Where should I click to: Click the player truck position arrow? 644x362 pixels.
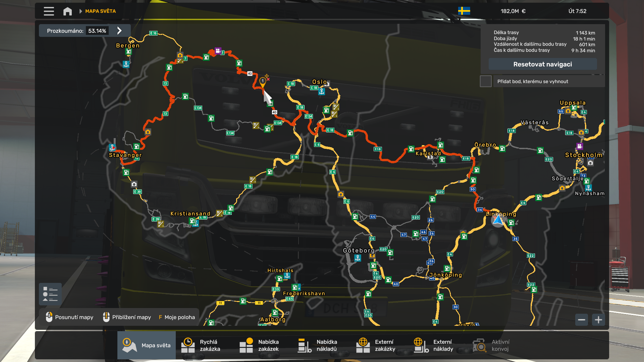498,220
